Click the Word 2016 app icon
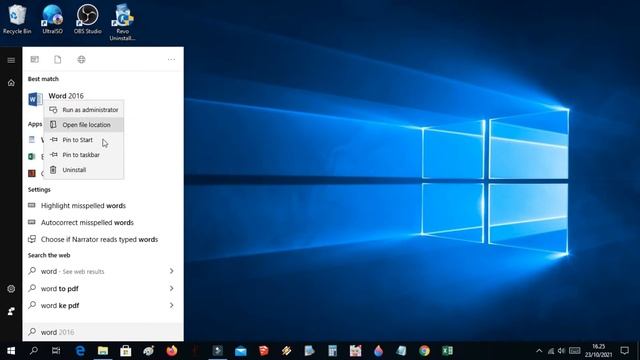The height and width of the screenshot is (360, 640). coord(35,99)
